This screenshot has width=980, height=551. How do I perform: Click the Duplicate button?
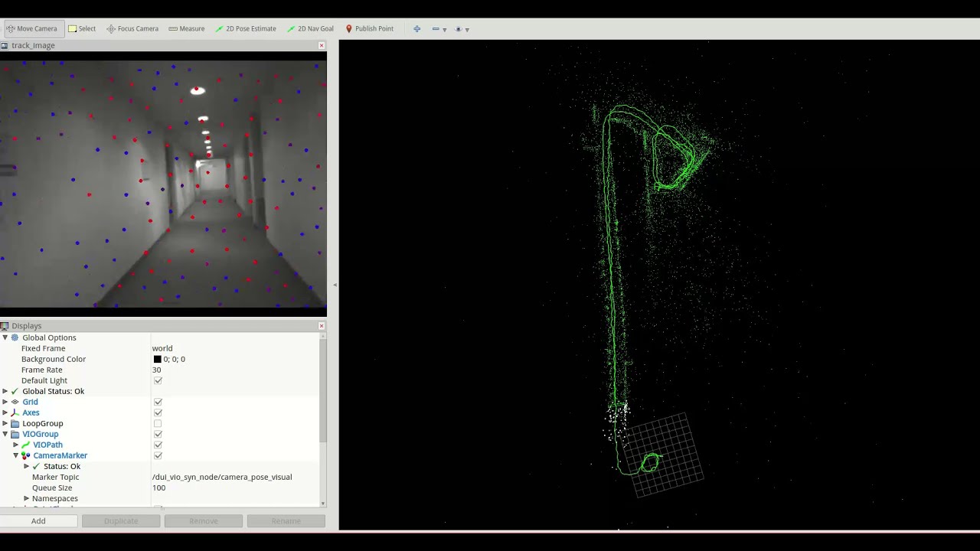121,521
